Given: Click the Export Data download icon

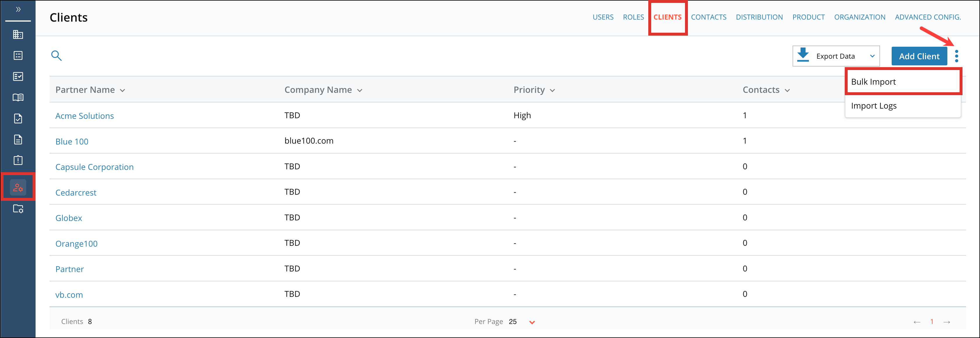Looking at the screenshot, I should tap(803, 55).
